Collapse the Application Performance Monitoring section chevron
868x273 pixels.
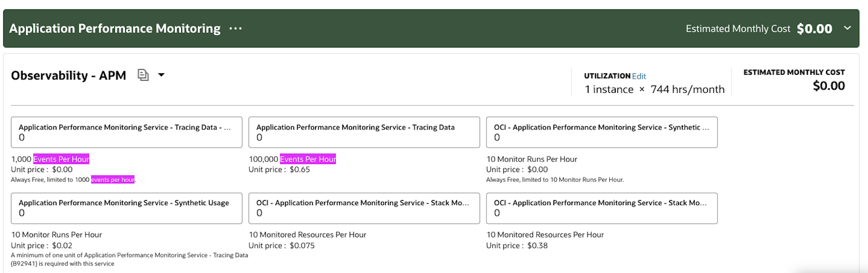point(847,28)
